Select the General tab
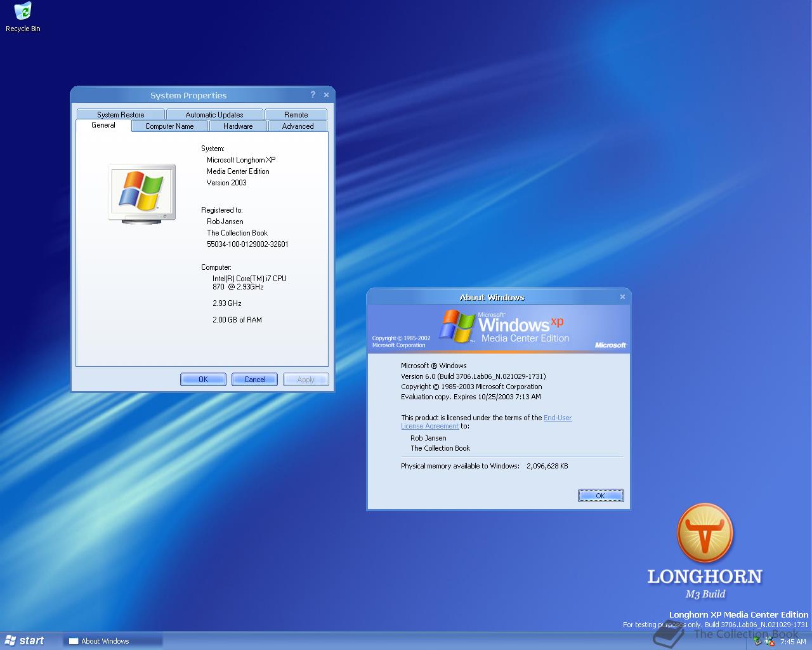Screen dimensions: 812x650 pyautogui.click(x=103, y=125)
